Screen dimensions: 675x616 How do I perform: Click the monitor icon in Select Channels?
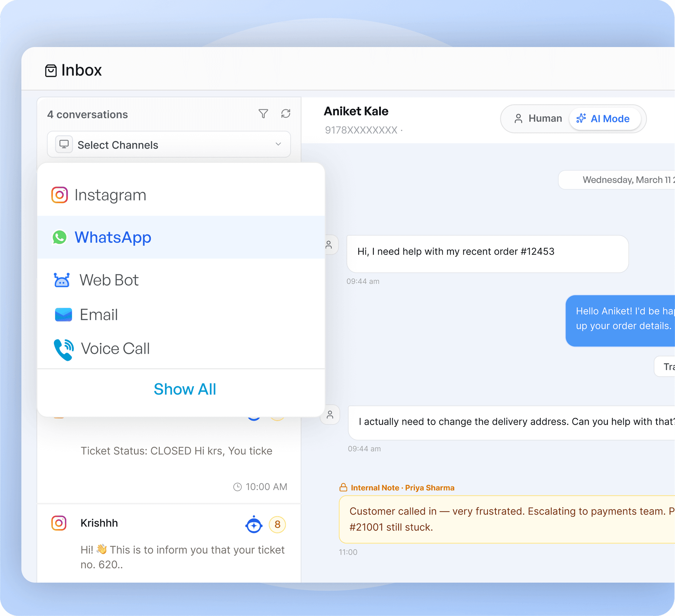[64, 144]
